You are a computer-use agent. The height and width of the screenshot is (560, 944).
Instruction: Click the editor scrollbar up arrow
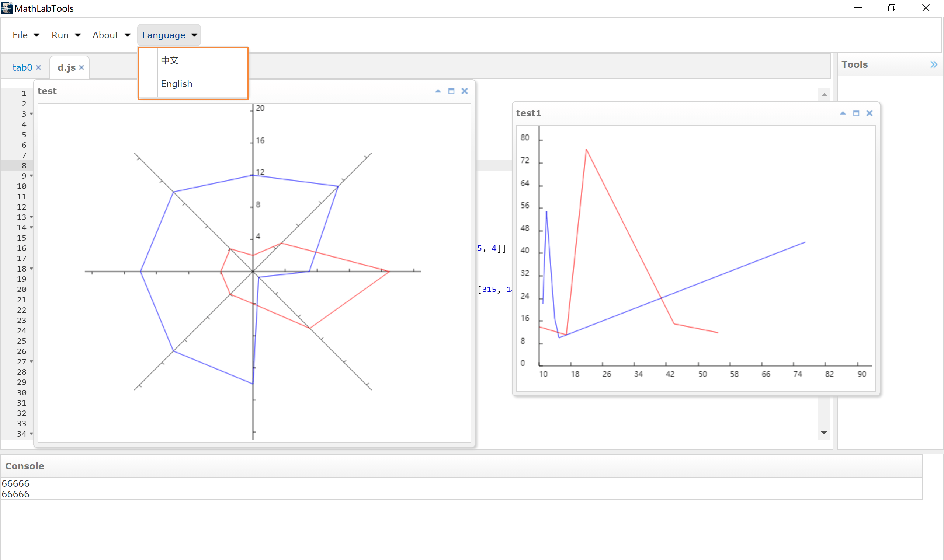point(824,94)
